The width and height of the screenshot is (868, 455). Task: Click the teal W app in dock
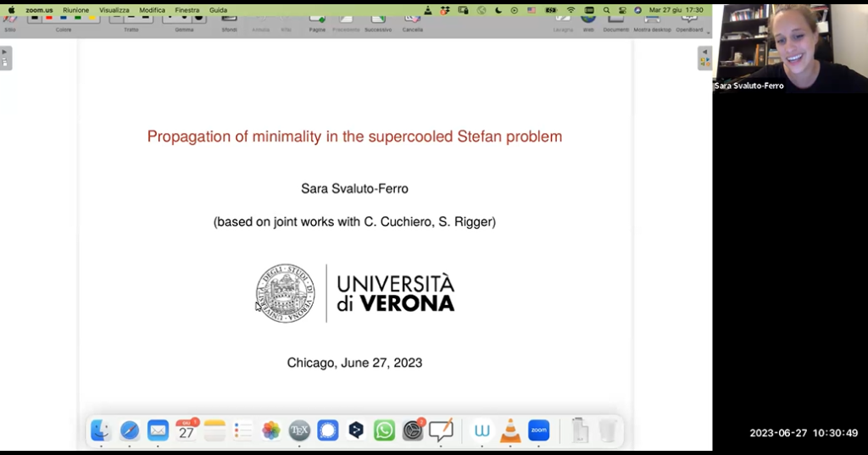point(482,430)
